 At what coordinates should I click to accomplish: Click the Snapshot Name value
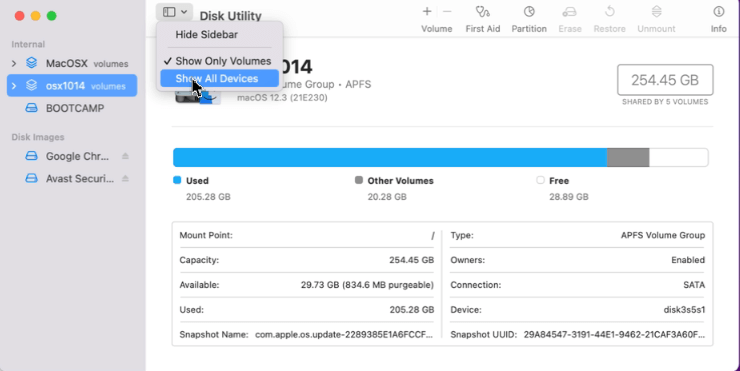click(344, 335)
